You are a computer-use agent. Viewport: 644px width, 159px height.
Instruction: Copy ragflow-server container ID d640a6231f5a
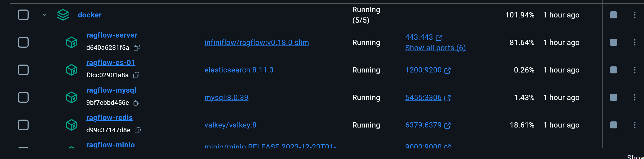137,48
